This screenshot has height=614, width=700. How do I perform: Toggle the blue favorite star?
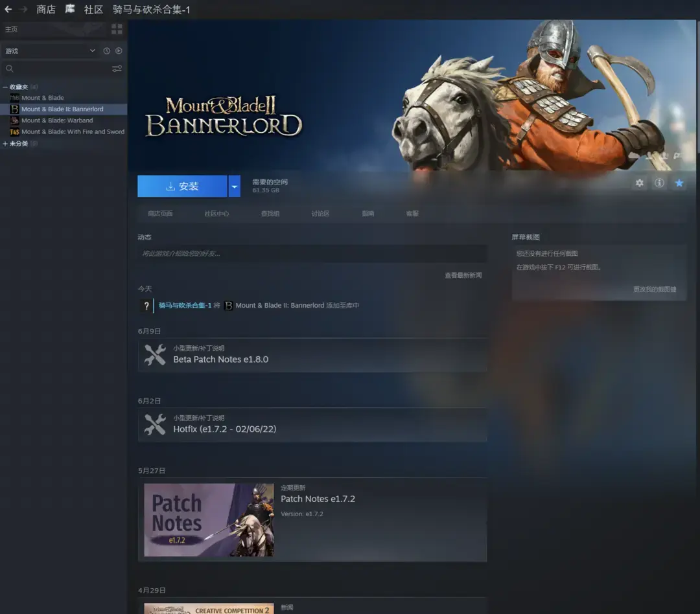pyautogui.click(x=679, y=183)
